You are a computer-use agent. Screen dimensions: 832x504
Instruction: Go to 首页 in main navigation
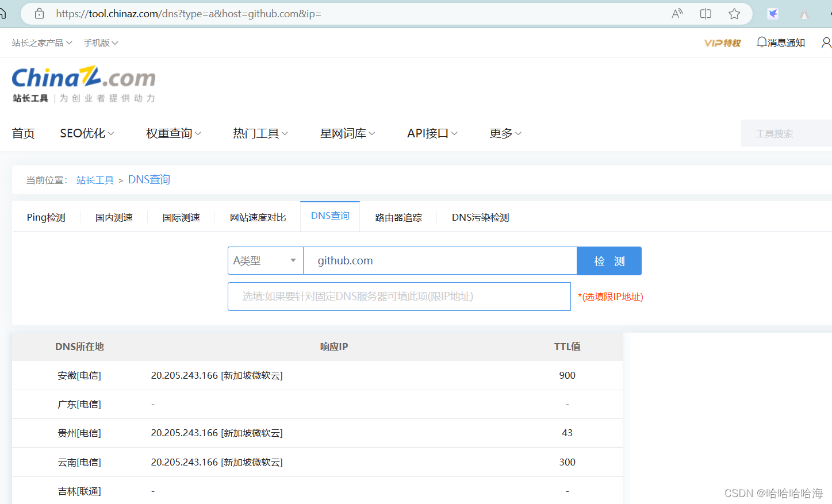coord(24,133)
